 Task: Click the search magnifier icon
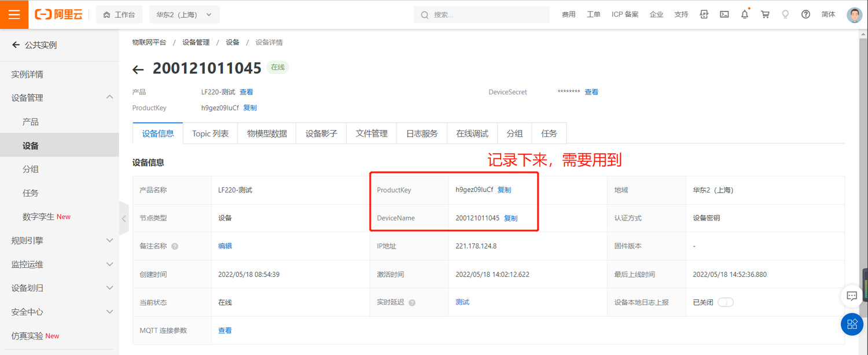425,15
